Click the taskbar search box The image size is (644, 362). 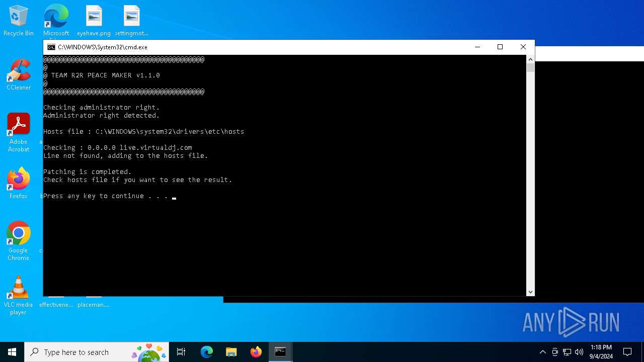tap(97, 352)
